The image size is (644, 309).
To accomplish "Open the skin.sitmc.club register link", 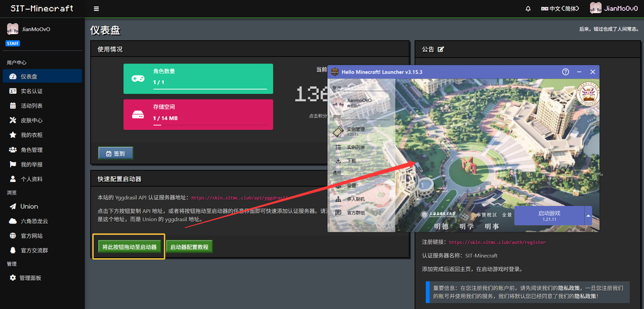I will (497, 242).
